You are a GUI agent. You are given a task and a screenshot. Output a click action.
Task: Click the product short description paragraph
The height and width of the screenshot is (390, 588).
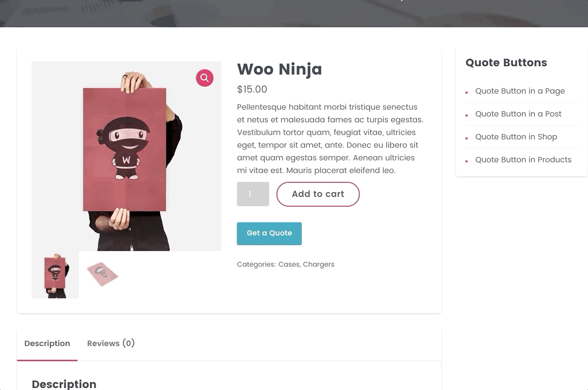[x=330, y=139]
